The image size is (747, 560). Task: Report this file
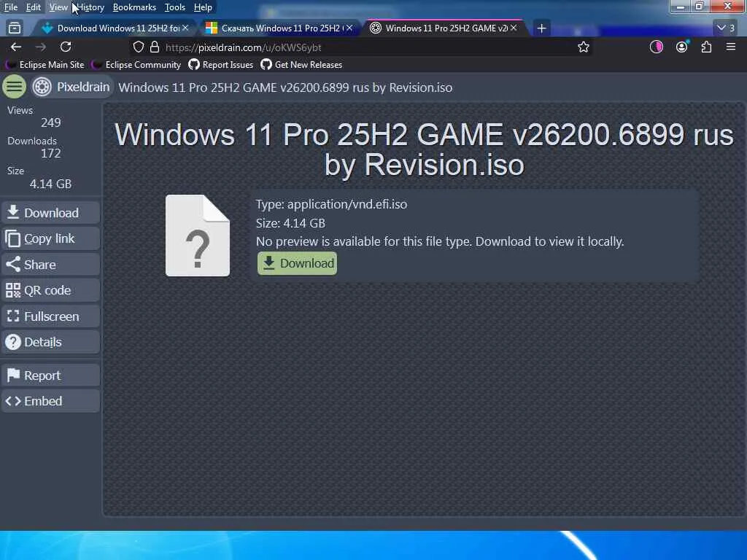(x=50, y=376)
